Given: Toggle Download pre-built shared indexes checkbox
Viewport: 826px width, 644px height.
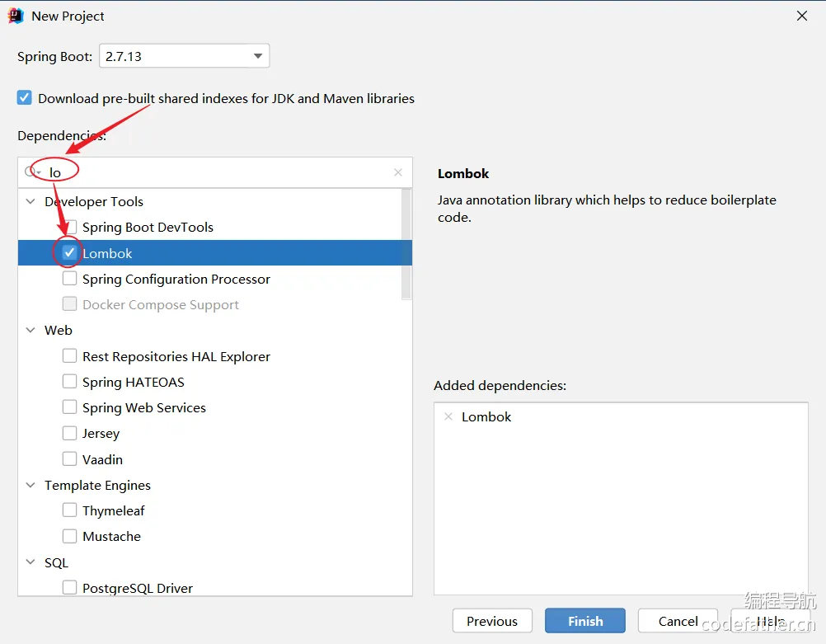Looking at the screenshot, I should coord(24,98).
